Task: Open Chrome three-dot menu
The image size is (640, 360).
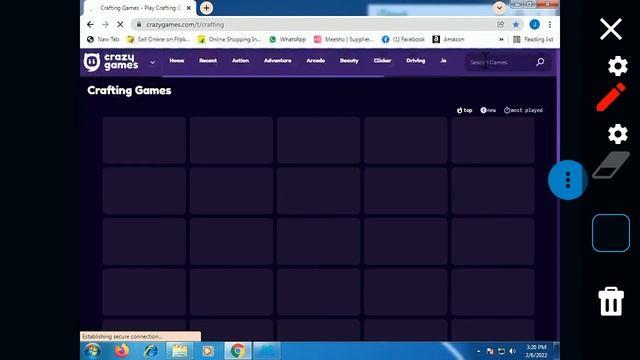Action: (550, 24)
